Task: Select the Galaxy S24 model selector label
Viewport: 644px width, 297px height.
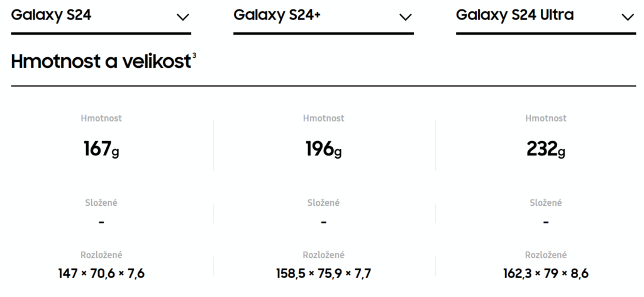Action: pyautogui.click(x=52, y=15)
